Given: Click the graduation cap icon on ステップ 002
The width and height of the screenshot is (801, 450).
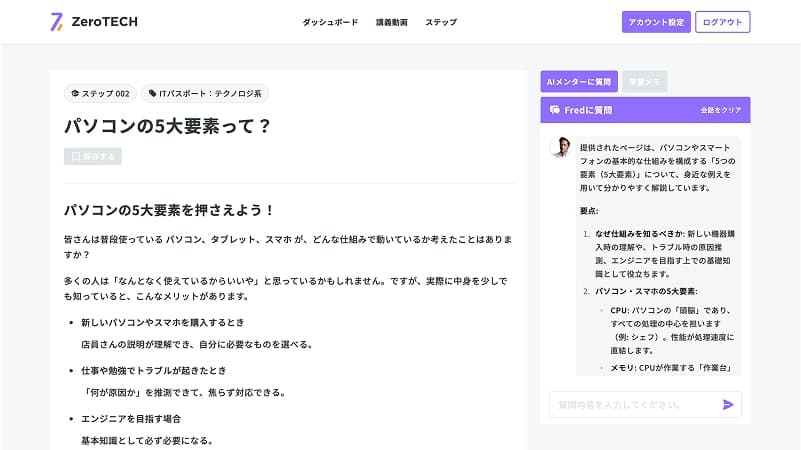Looking at the screenshot, I should point(75,94).
